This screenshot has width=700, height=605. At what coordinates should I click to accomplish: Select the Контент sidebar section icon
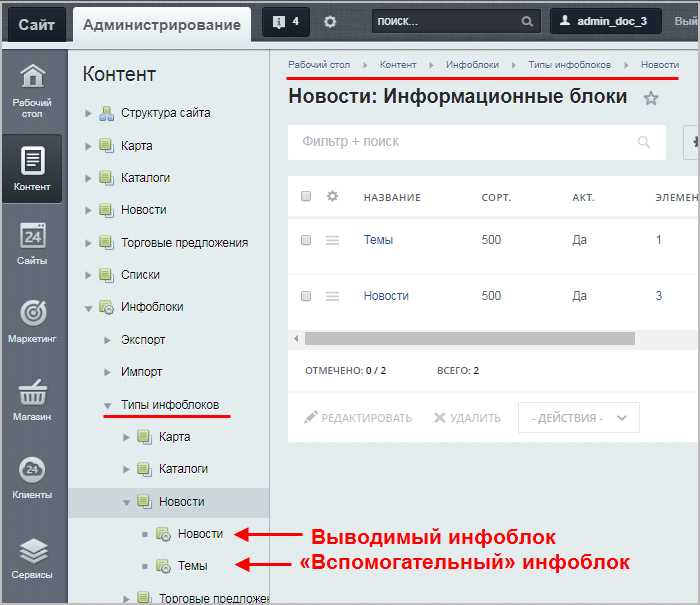[x=33, y=160]
